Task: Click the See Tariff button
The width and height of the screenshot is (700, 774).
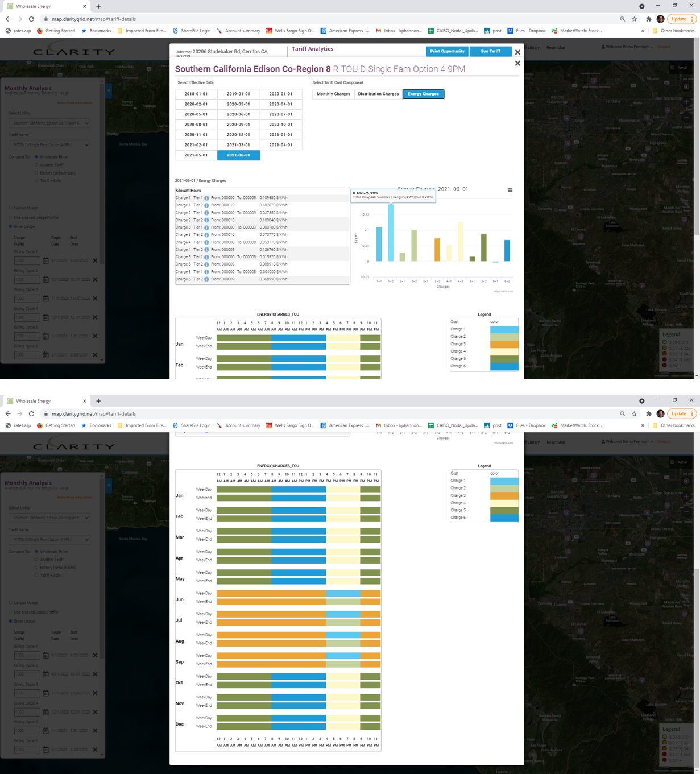Action: (x=490, y=51)
